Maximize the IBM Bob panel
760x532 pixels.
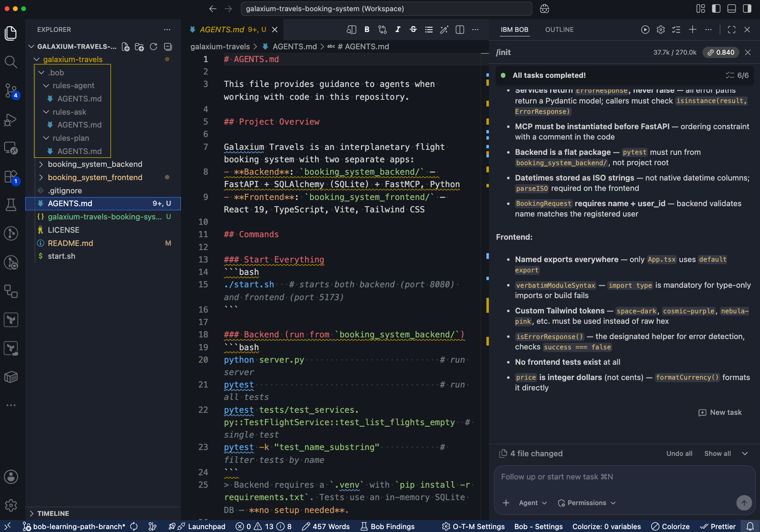click(732, 29)
